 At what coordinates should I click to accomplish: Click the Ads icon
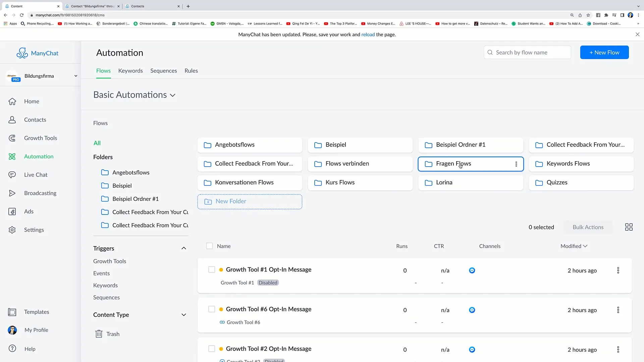tap(12, 211)
